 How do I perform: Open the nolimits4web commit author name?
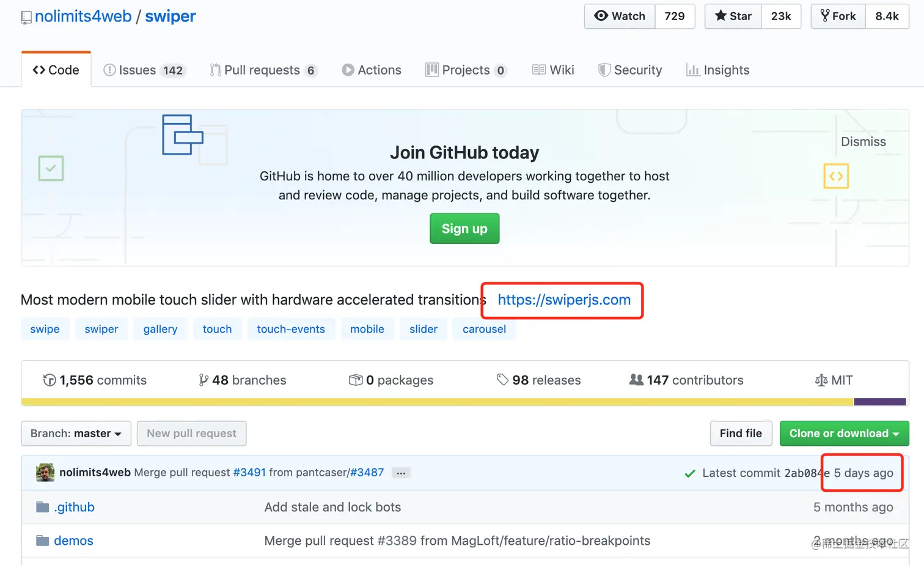(x=95, y=473)
